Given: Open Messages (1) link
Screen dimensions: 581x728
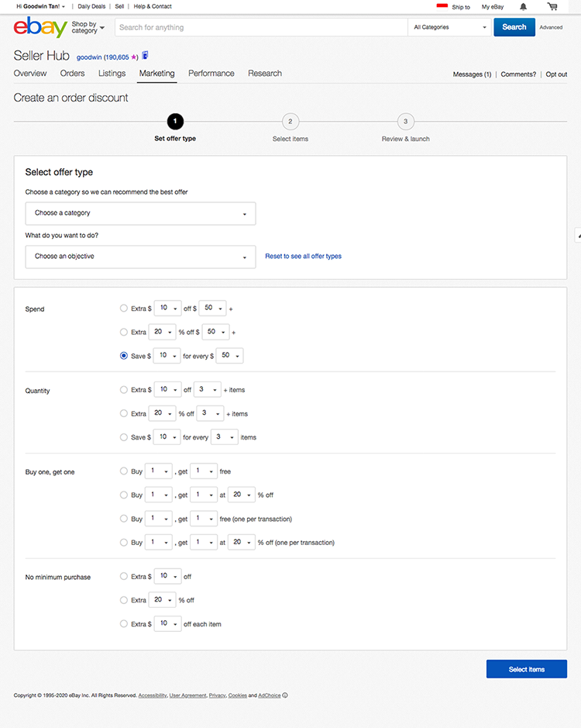Looking at the screenshot, I should tap(472, 74).
